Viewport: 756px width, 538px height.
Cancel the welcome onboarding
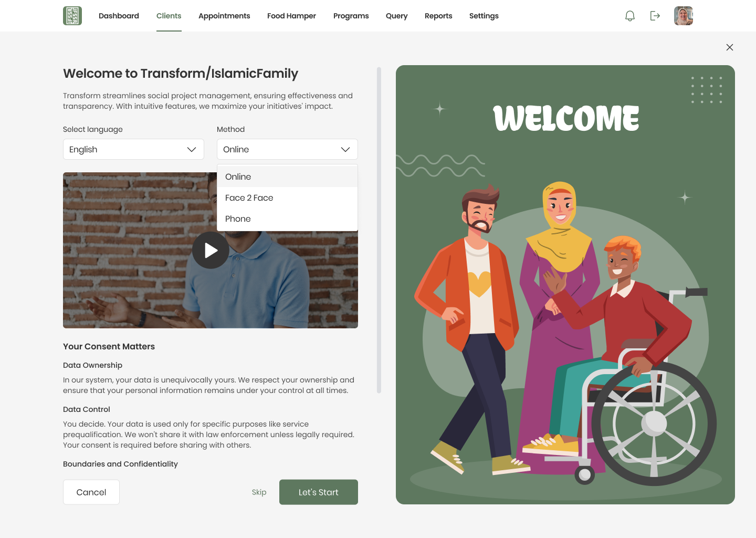click(x=91, y=492)
